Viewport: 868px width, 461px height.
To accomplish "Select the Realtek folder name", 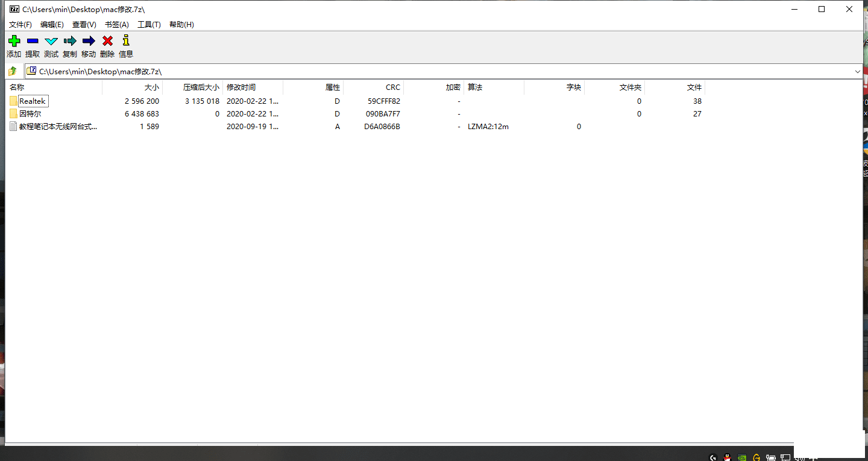I will [x=33, y=101].
